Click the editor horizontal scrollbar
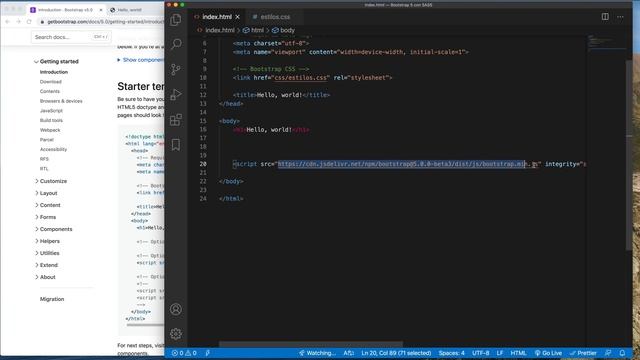The height and width of the screenshot is (360, 640). pos(311,344)
